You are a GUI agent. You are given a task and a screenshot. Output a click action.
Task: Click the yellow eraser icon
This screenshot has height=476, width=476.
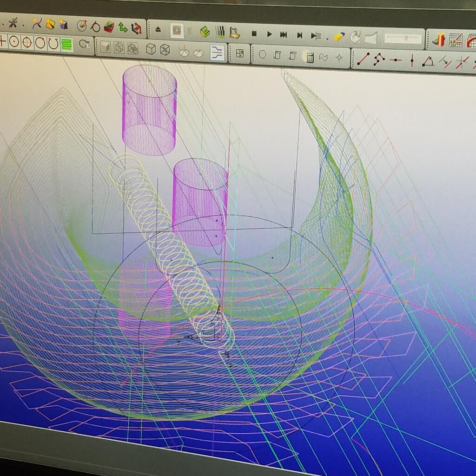point(339,37)
